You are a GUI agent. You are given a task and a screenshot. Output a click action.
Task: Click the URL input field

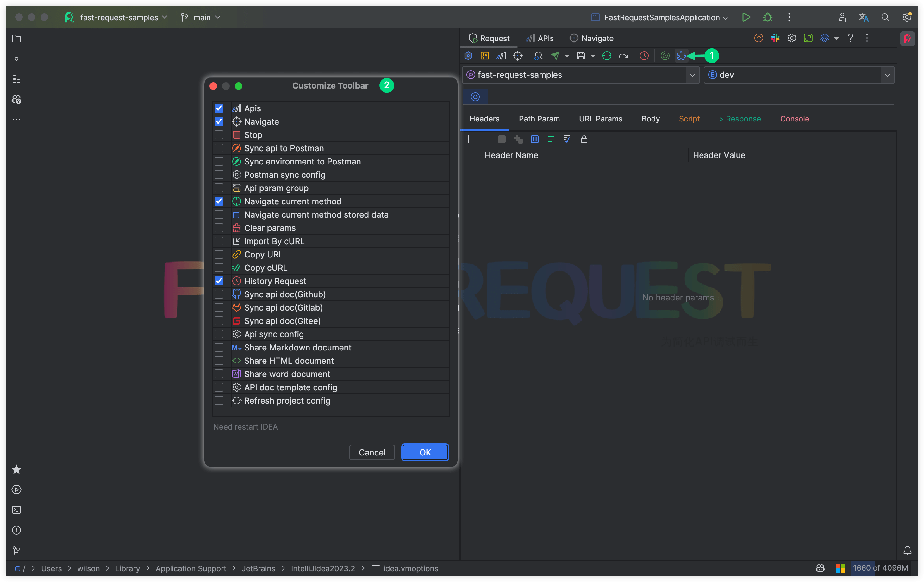click(691, 97)
